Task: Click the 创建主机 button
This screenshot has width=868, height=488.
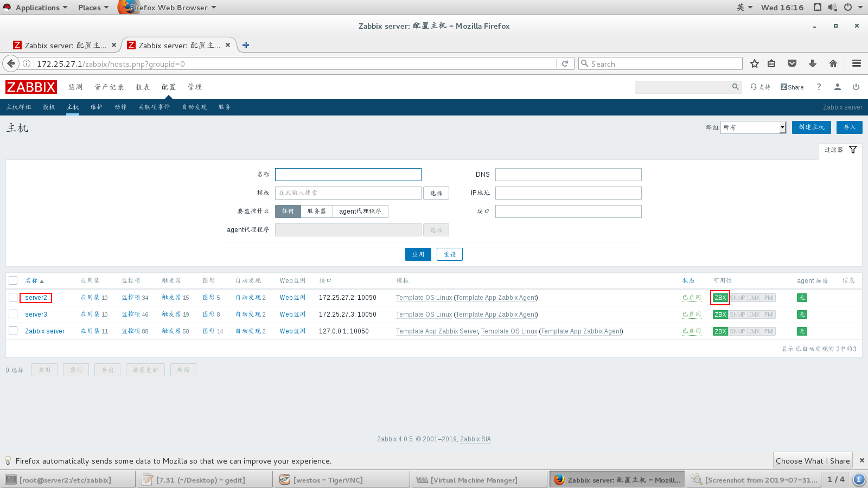Action: point(812,127)
